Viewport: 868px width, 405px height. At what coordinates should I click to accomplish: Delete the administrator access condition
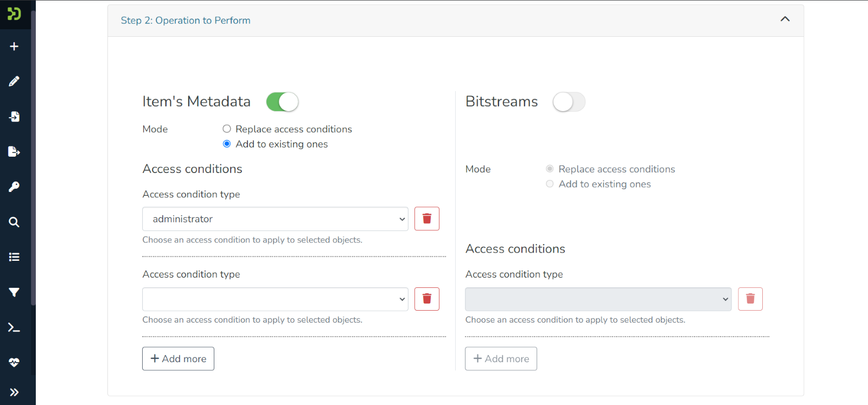(427, 219)
